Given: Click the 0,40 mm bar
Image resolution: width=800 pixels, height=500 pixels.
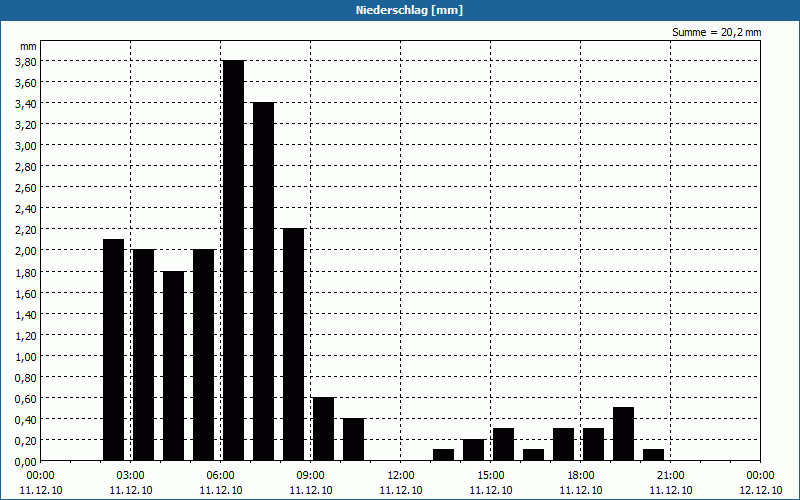Looking at the screenshot, I should pos(353,439).
